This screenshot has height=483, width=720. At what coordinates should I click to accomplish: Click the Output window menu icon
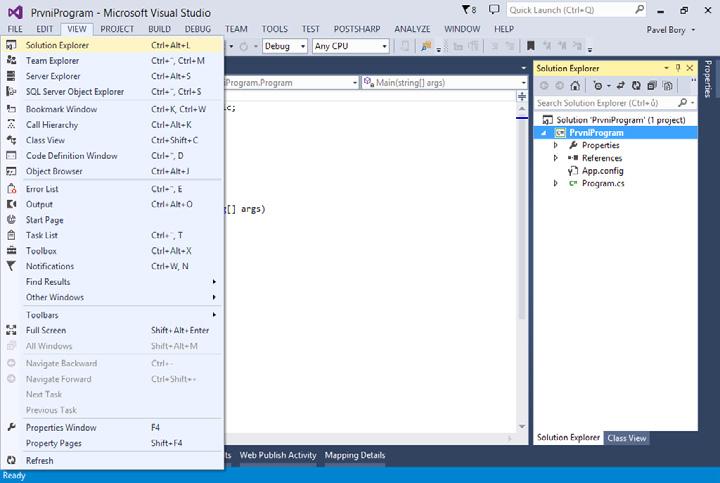tap(11, 204)
